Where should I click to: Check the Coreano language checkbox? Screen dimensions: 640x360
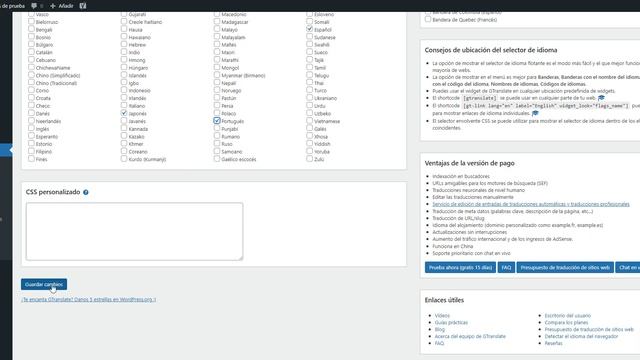124,151
